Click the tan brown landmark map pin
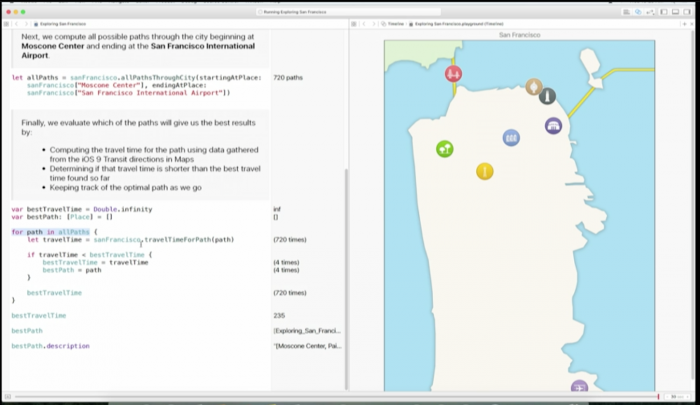Viewport: 700px width, 405px height. 534,87
